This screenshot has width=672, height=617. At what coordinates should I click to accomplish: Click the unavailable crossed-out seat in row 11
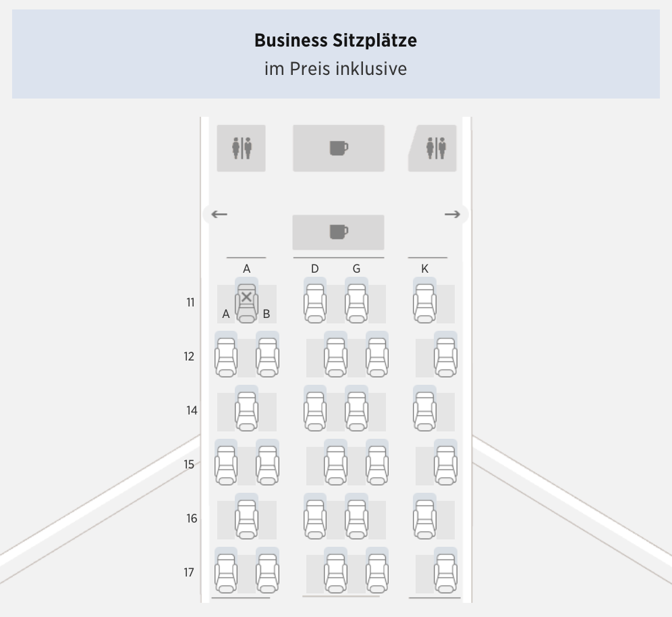[x=246, y=302]
